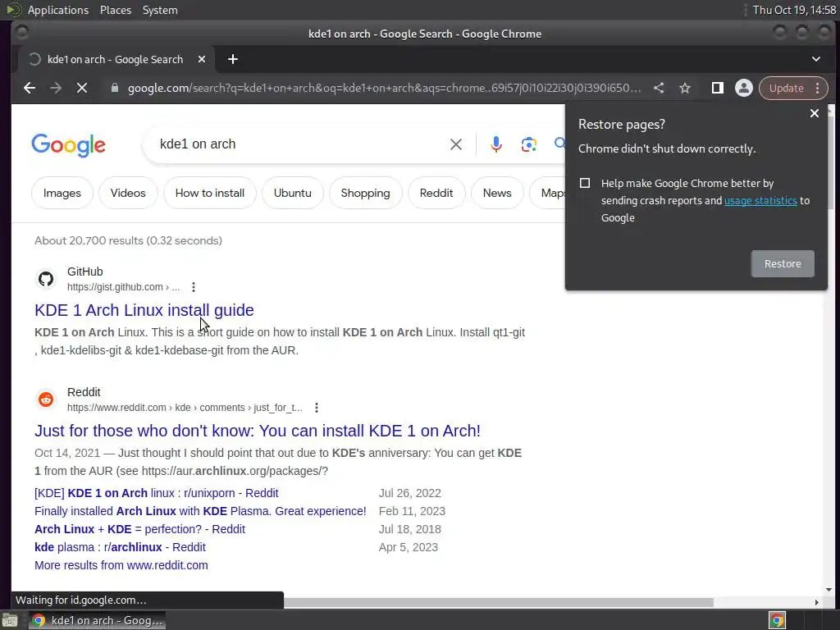Screen dimensions: 840x630
Task: Click the show desktop icon in the bottom panel
Action: (10, 620)
